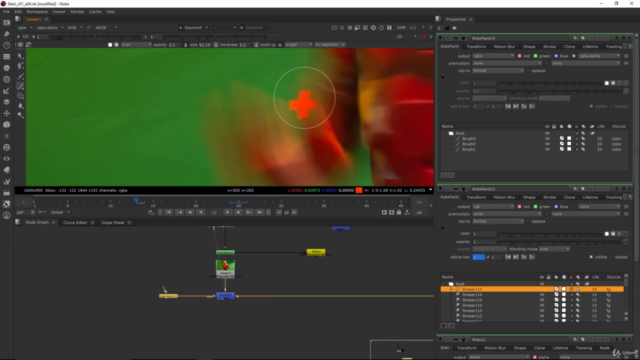Select the Blur/Smear droplet tool
The image size is (640, 360).
click(20, 106)
